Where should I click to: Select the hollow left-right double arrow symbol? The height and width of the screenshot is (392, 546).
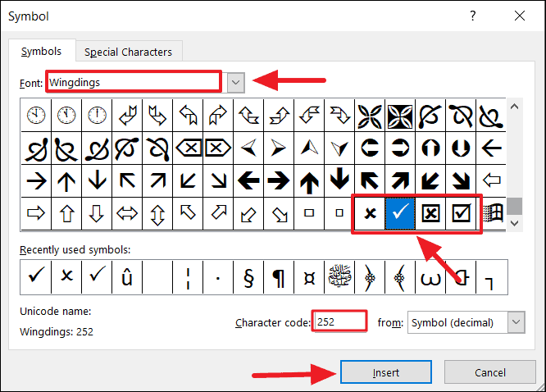pos(127,213)
